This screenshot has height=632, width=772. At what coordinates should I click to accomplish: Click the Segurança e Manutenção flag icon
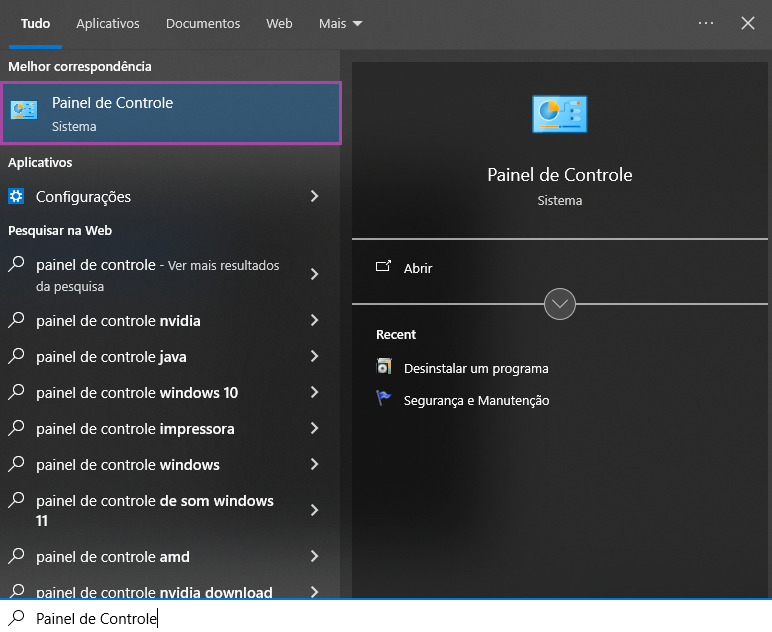384,398
